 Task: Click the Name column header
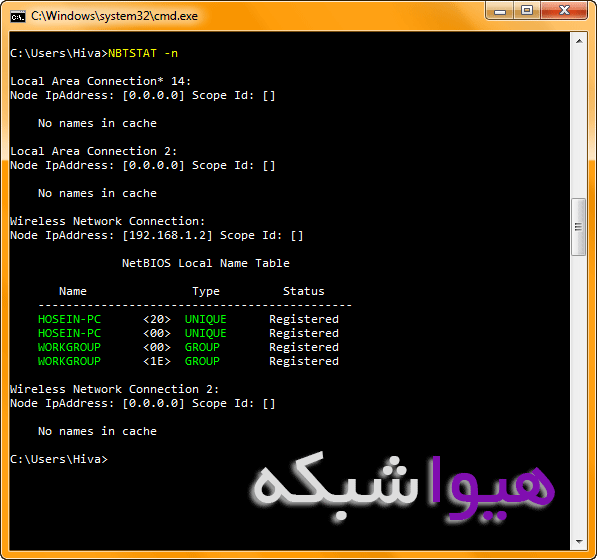73,291
